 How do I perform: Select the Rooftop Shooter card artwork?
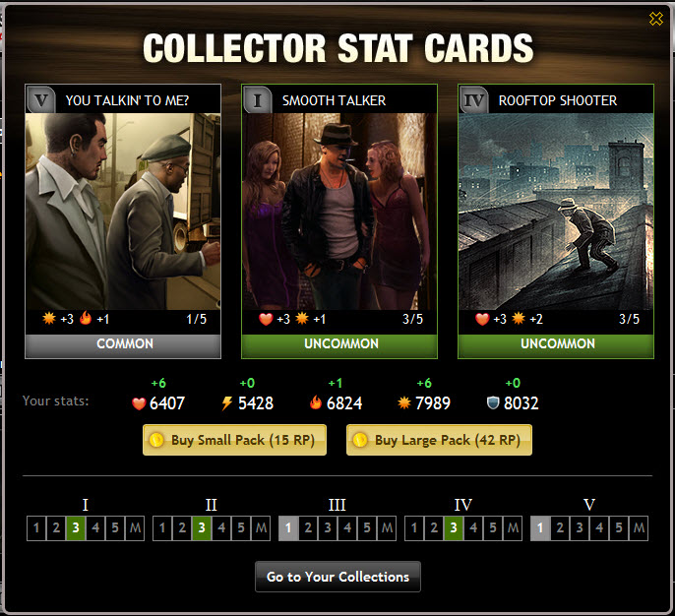556,212
